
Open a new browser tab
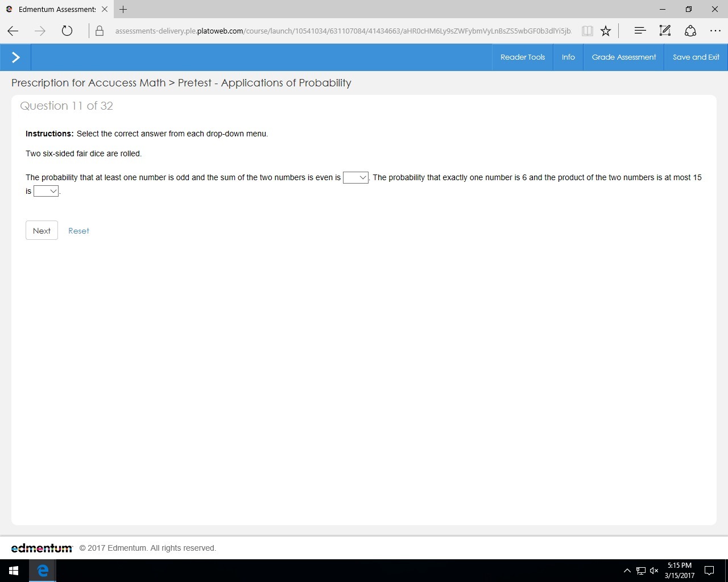click(123, 9)
